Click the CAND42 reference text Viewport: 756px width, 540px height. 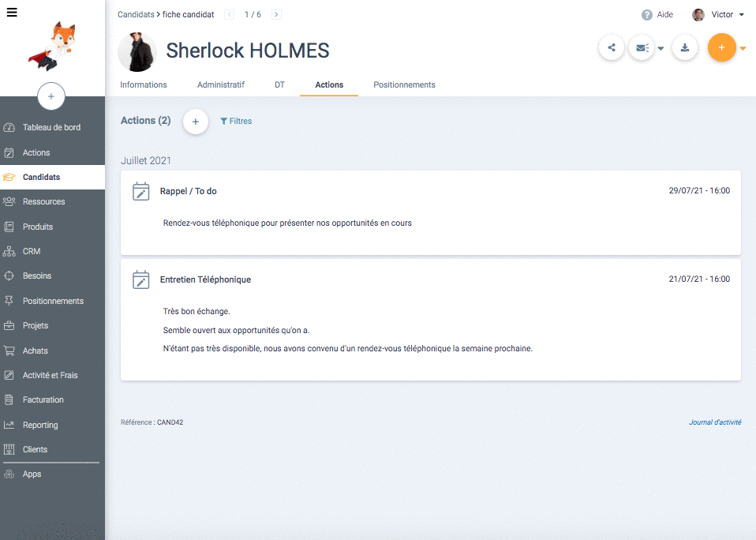click(x=170, y=422)
